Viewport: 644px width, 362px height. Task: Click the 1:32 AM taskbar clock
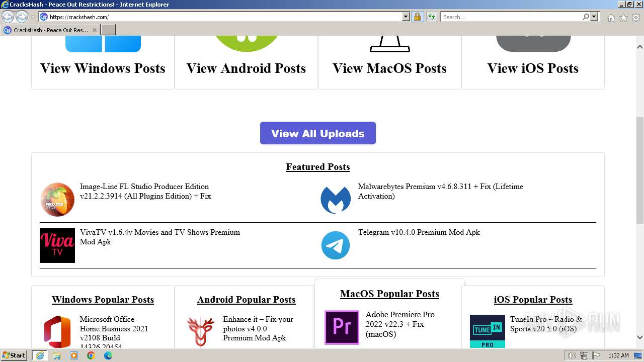(618, 355)
